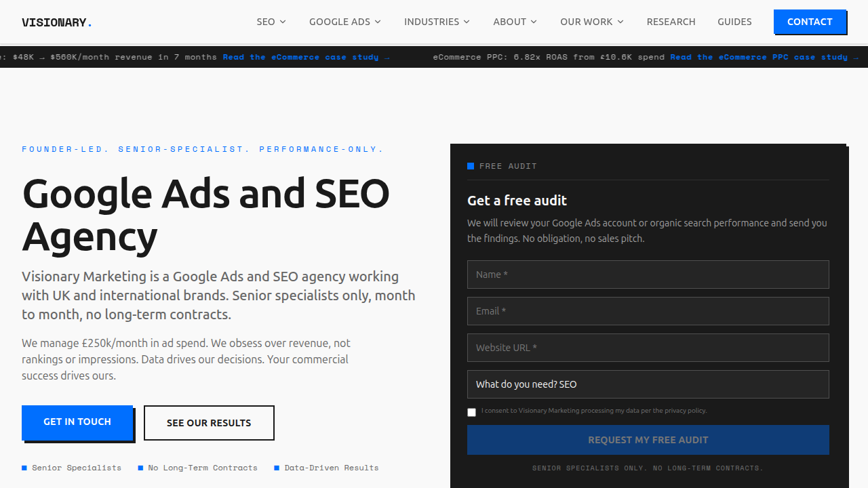
Task: Expand the Our Work menu chevron
Action: (x=620, y=22)
